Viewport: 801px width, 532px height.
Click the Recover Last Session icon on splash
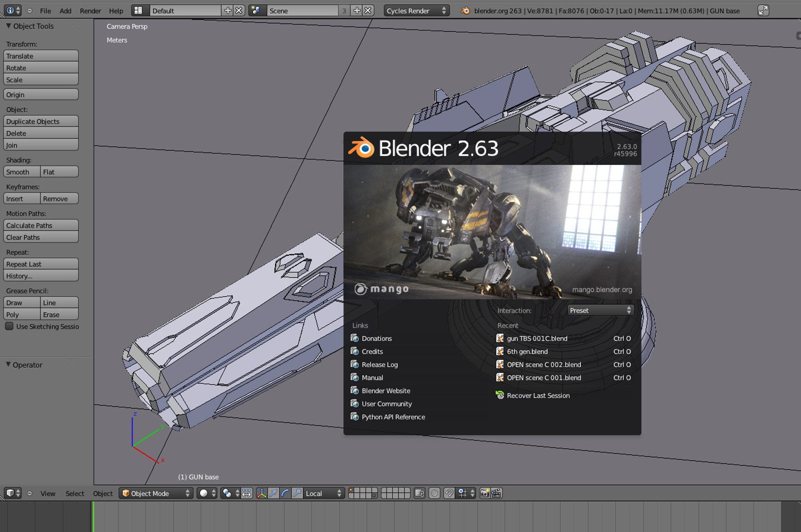pos(500,395)
